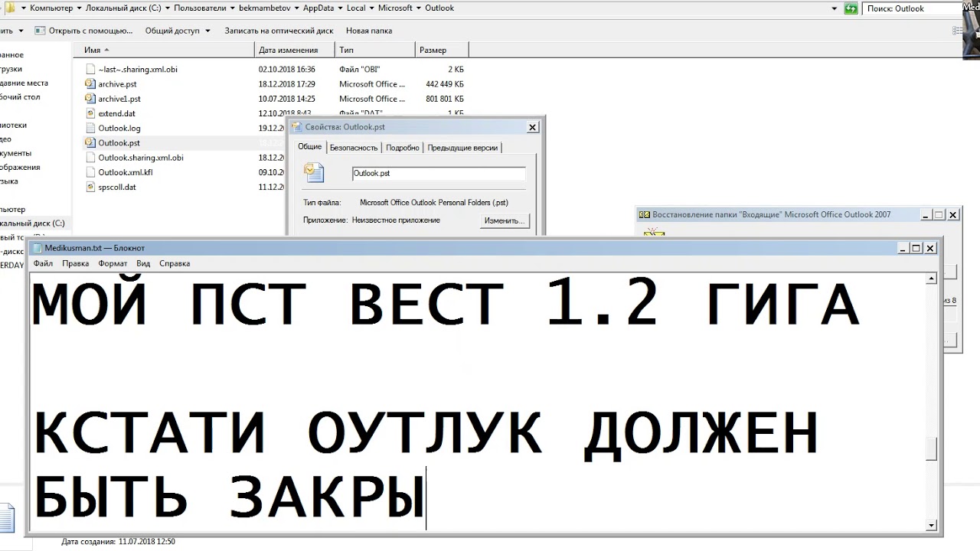Sort by the Тип column header
The image size is (980, 551).
[376, 50]
